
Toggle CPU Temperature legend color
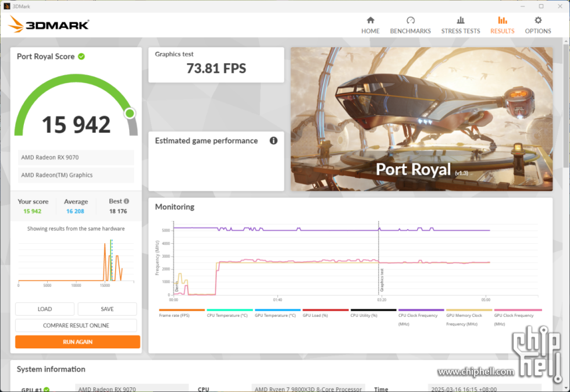tap(230, 310)
